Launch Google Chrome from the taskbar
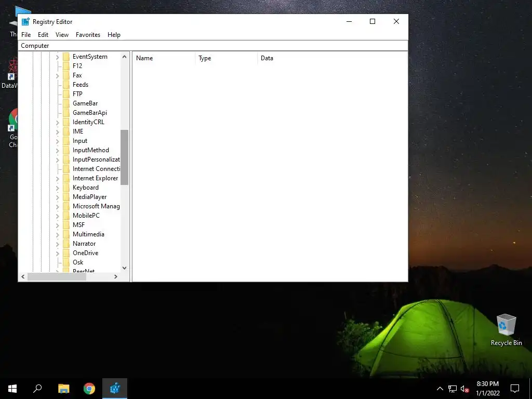 click(89, 389)
